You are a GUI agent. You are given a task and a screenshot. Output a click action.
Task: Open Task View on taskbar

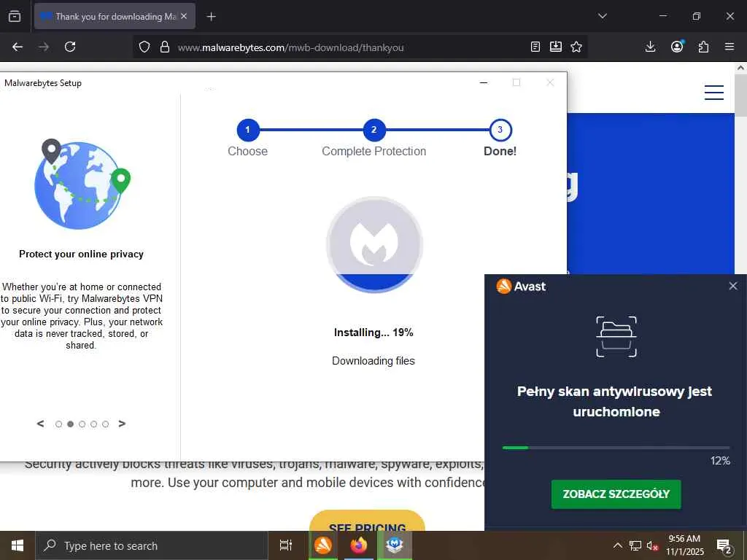click(x=286, y=545)
